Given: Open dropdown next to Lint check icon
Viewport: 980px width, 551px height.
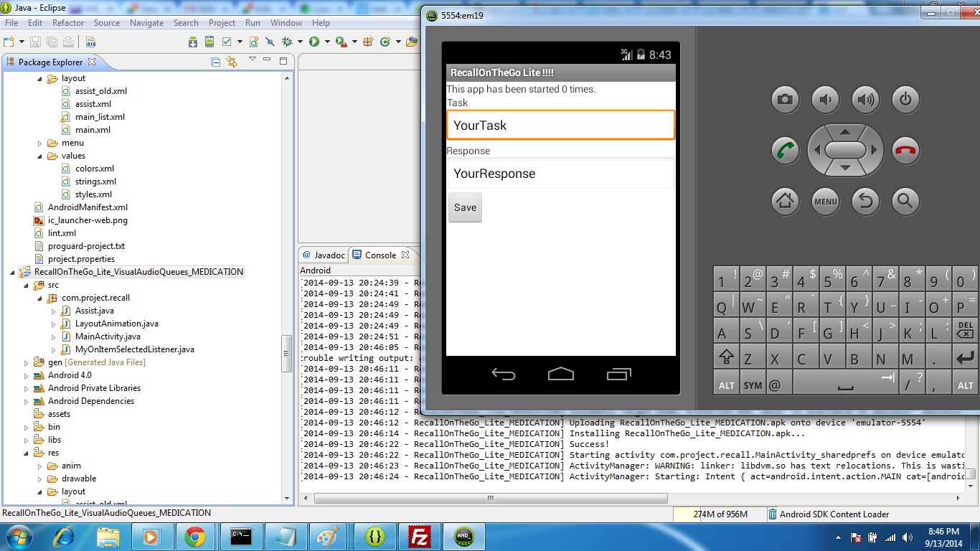Looking at the screenshot, I should pyautogui.click(x=240, y=42).
